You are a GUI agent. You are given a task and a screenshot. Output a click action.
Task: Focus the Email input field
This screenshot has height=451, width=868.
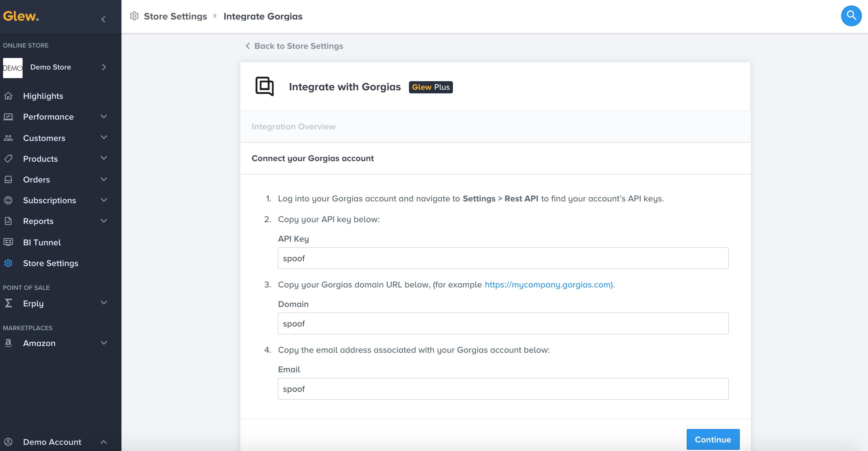tap(503, 389)
